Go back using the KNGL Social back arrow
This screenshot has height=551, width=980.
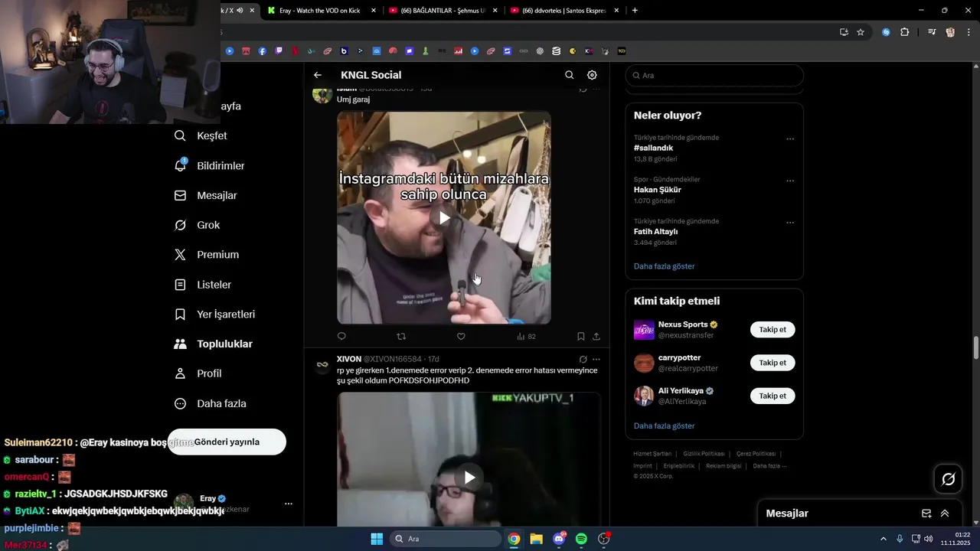(318, 75)
